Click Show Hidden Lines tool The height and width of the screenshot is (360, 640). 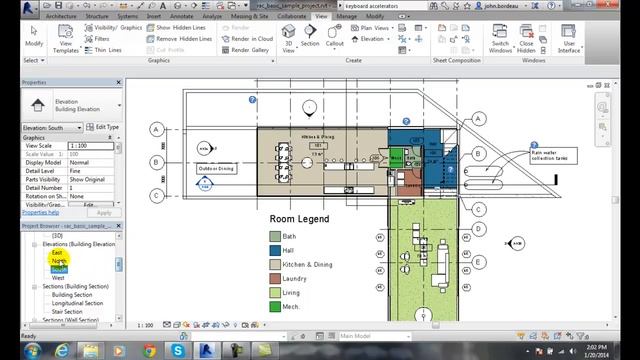(176, 28)
